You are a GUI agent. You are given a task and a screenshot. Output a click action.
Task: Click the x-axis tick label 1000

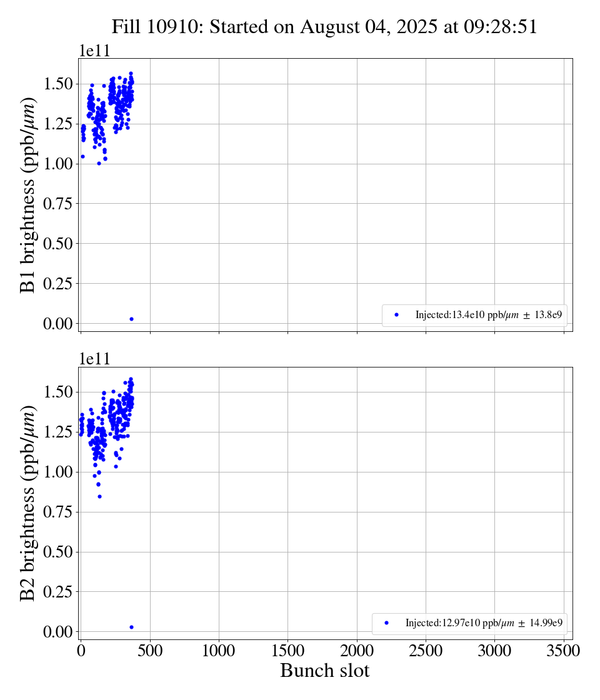(x=219, y=651)
